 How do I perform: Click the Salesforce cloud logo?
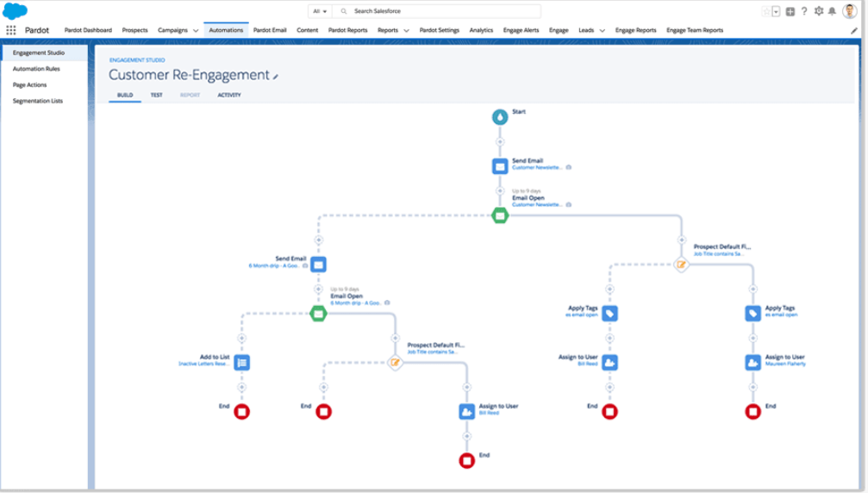15,10
